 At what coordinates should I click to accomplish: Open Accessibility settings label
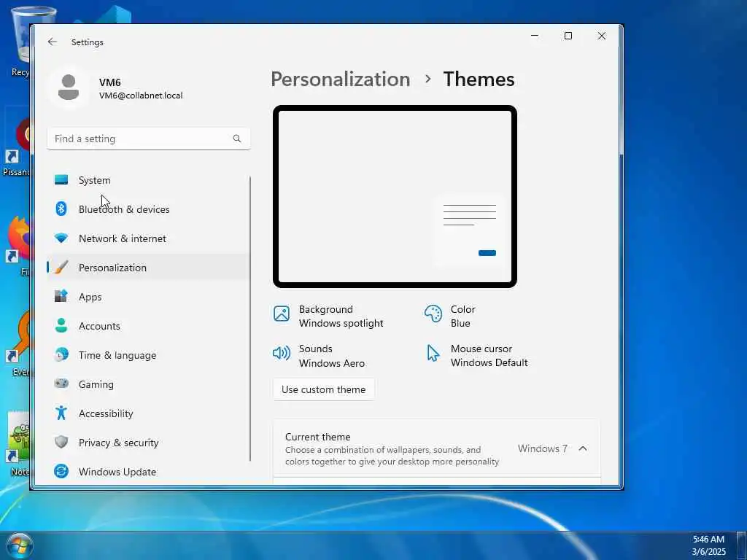106,413
